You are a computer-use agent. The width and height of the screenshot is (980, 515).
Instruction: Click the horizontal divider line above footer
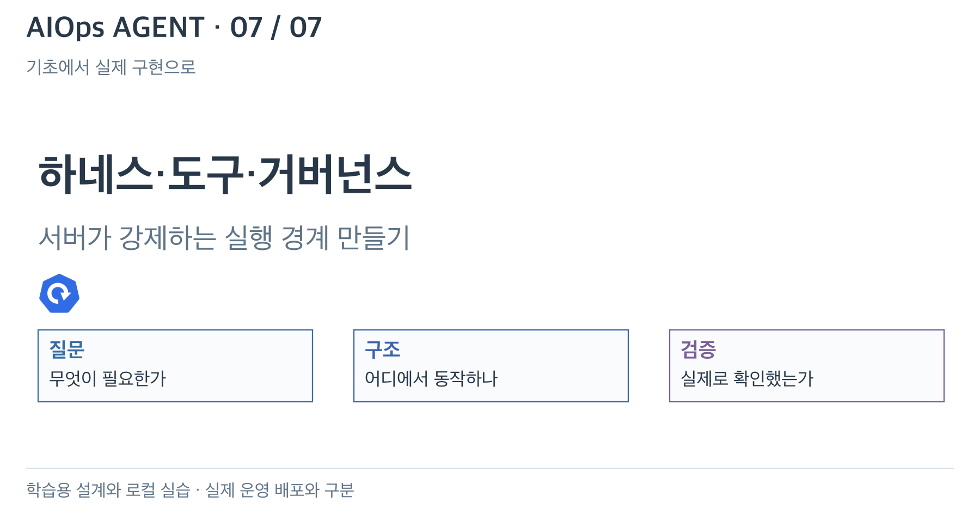point(490,468)
